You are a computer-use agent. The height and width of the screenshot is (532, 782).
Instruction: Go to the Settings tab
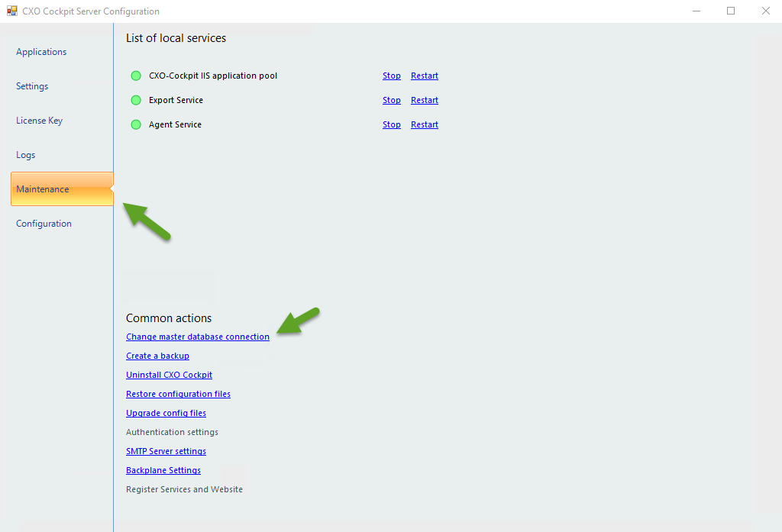coord(32,86)
